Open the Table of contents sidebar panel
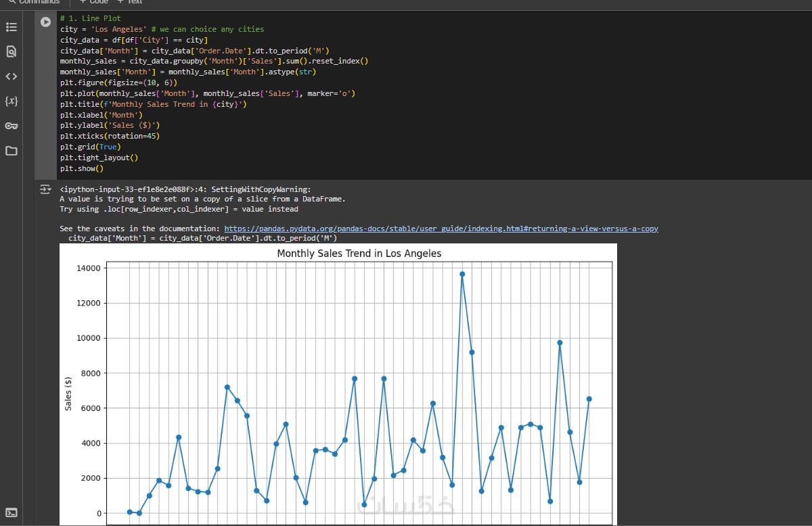 [x=12, y=27]
